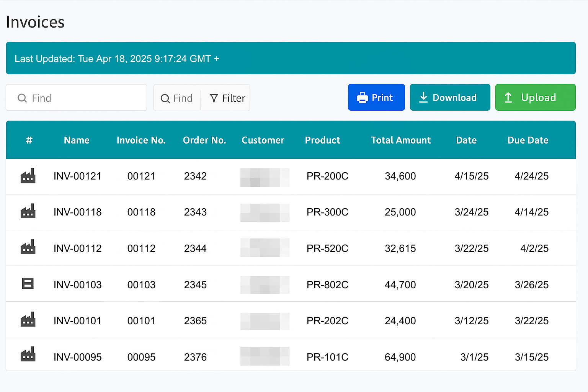Sort by the Due Date column header

tap(528, 140)
